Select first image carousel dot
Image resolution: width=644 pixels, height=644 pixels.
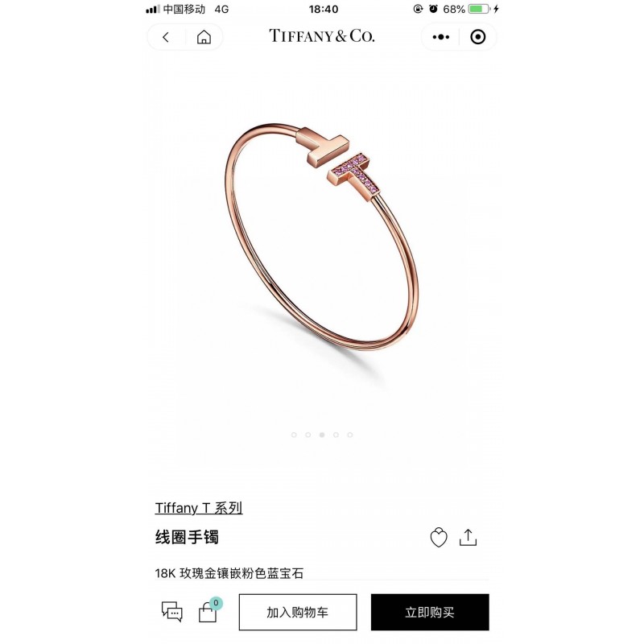294,435
